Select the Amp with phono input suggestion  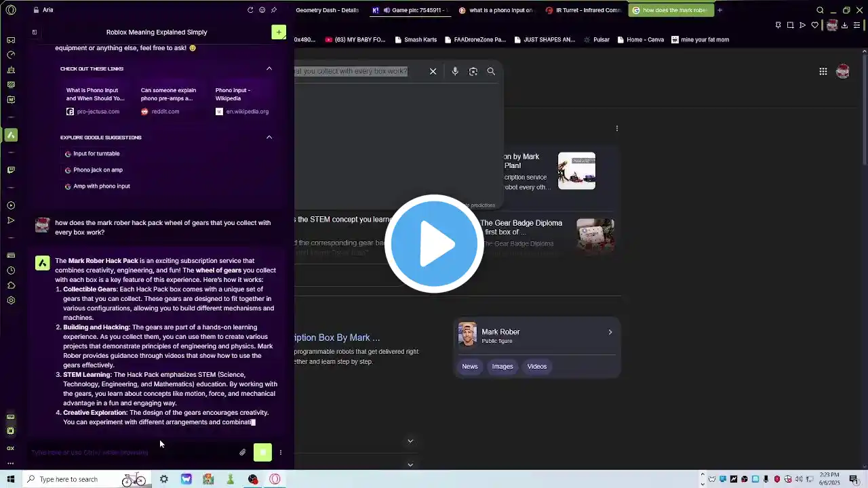click(97, 186)
